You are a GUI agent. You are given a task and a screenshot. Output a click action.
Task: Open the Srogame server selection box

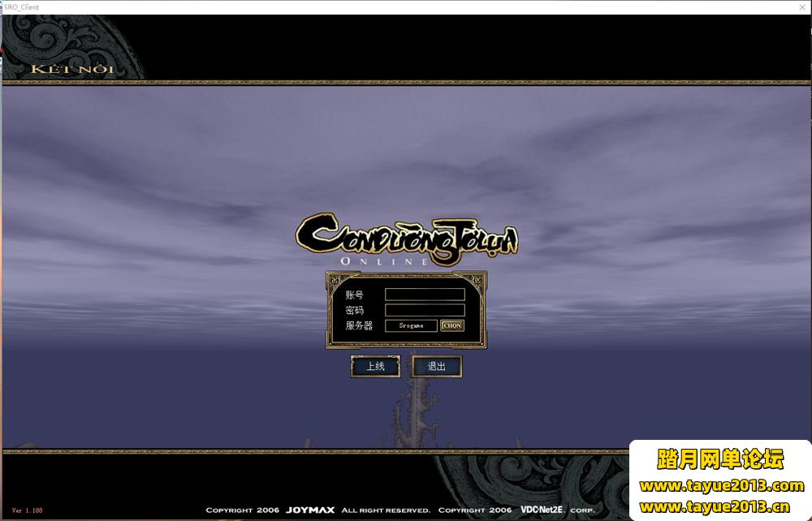411,325
